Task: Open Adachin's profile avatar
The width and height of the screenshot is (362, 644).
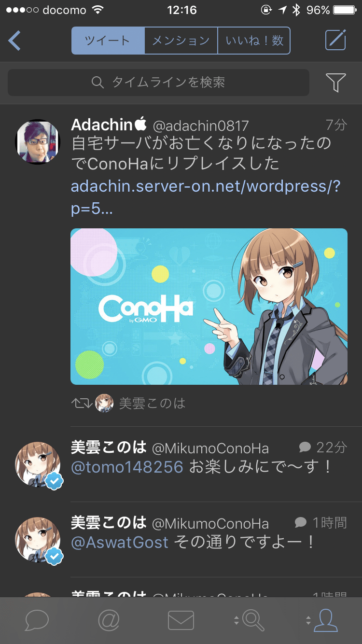Action: tap(38, 141)
